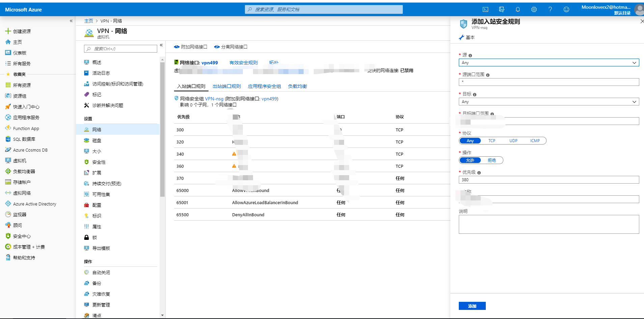Open portal settings gear
Image resolution: width=644 pixels, height=319 pixels.
(534, 9)
